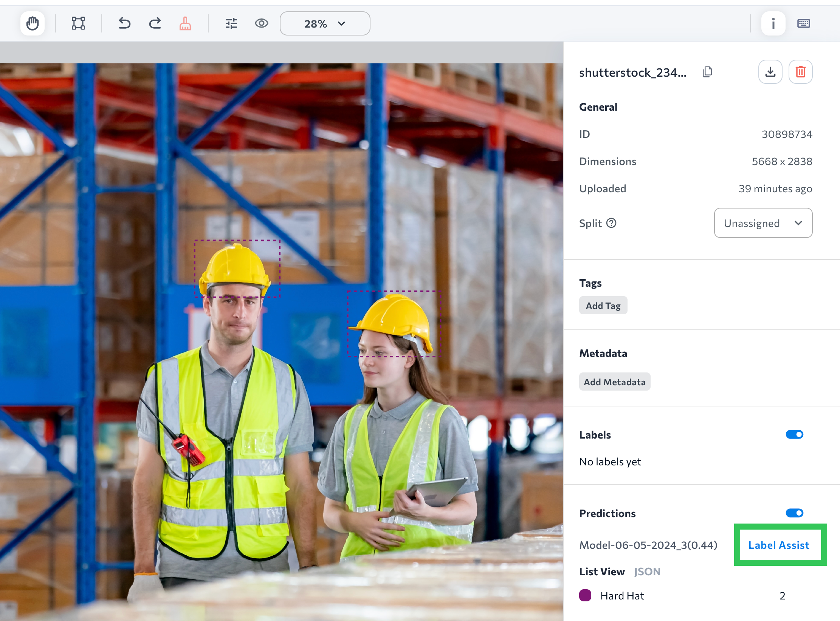Click the redo arrow icon
The height and width of the screenshot is (621, 840).
pos(155,23)
